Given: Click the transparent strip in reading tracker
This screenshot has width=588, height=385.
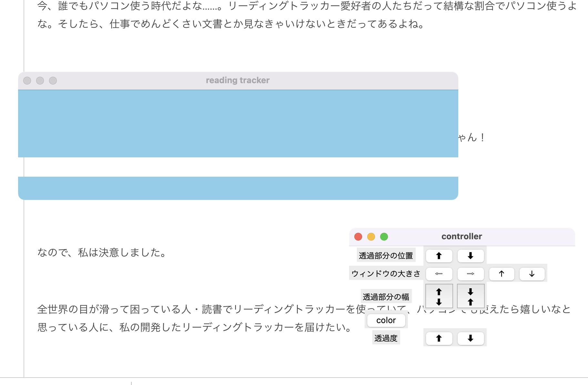Looking at the screenshot, I should (238, 167).
